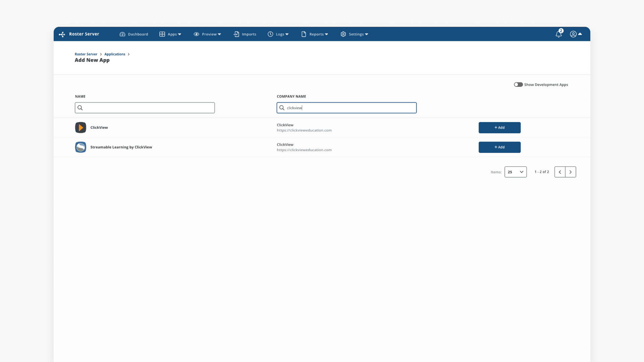
Task: Click the Imports file-arrow icon
Action: pos(236,34)
